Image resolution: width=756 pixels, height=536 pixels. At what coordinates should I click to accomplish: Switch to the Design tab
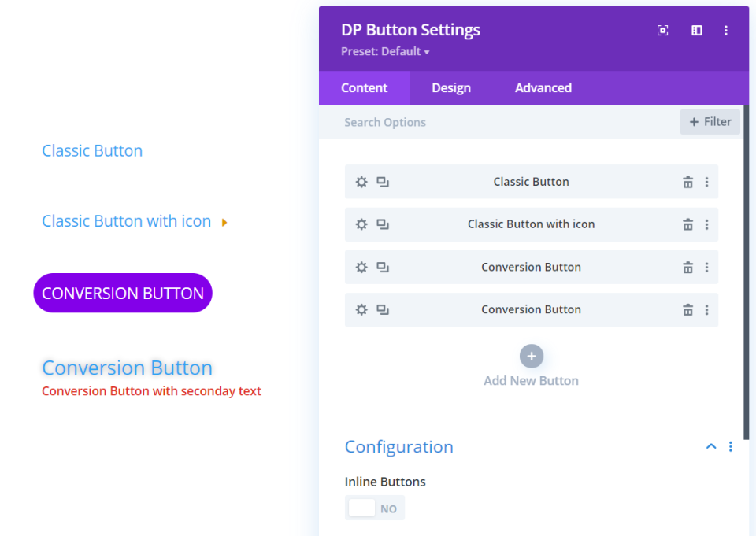click(451, 88)
